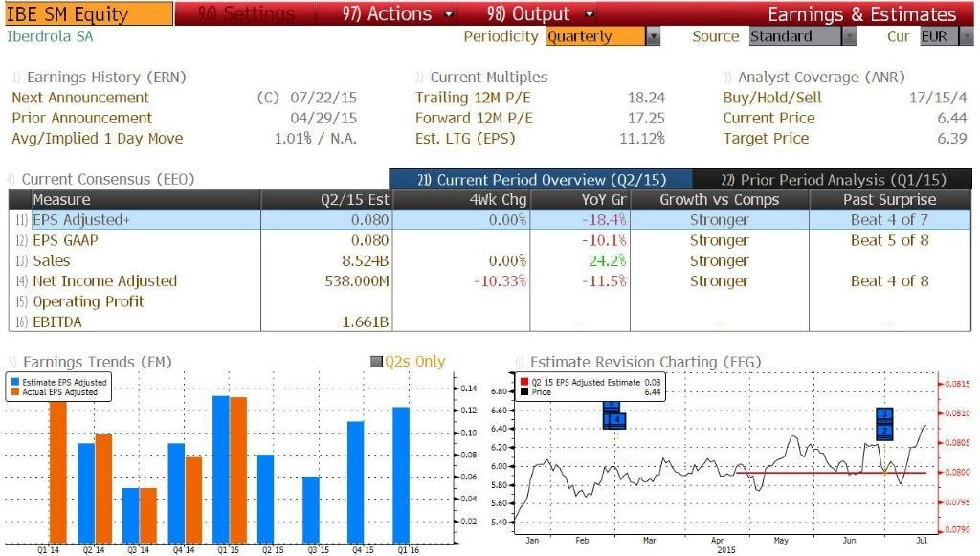
Task: Click Beat 5 of 8 past surprise cell
Action: tap(889, 240)
